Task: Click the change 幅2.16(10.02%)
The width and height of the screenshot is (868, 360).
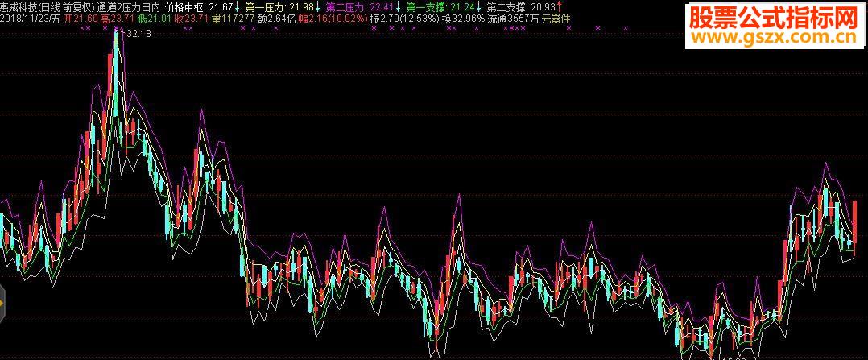Action: (x=333, y=19)
